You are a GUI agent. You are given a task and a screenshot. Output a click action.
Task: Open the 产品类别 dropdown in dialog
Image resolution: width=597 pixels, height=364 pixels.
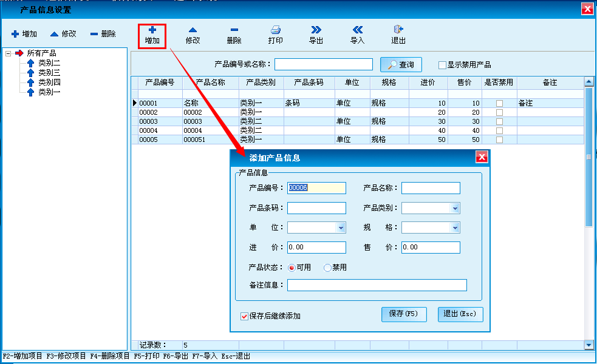click(455, 208)
